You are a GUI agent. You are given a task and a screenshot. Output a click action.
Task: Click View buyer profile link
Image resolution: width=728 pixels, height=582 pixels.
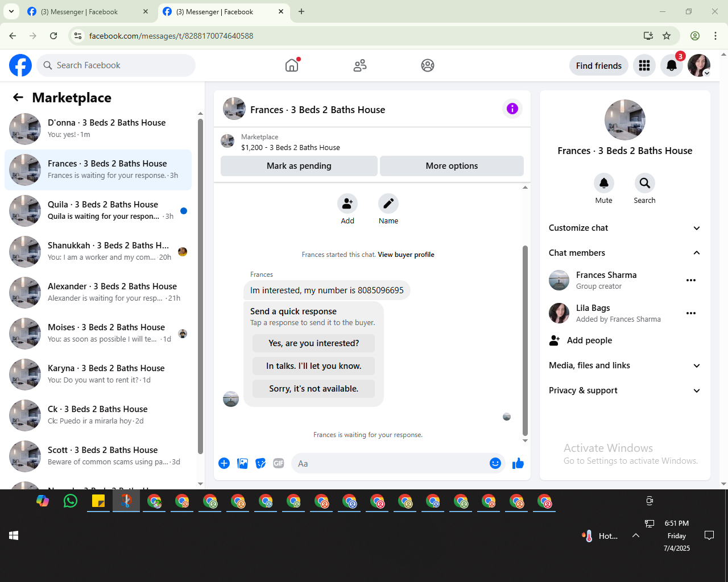point(406,255)
